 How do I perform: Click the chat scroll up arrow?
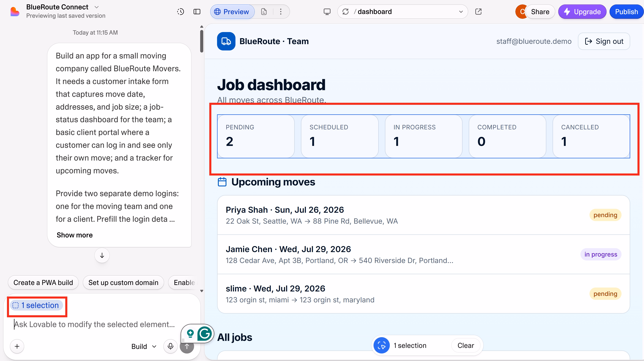click(202, 27)
